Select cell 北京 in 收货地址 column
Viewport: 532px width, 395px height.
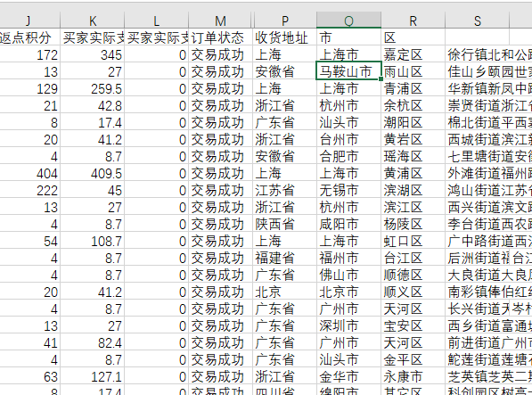tap(284, 292)
